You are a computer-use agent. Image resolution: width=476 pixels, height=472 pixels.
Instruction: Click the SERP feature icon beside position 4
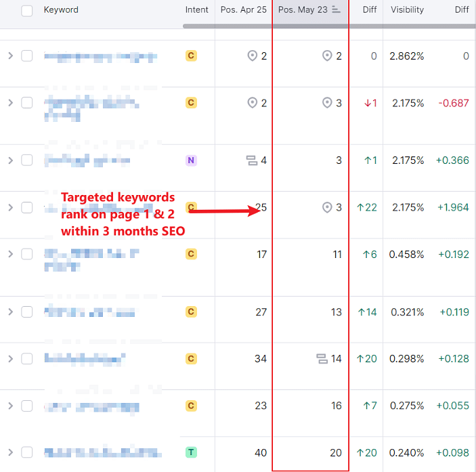click(251, 160)
